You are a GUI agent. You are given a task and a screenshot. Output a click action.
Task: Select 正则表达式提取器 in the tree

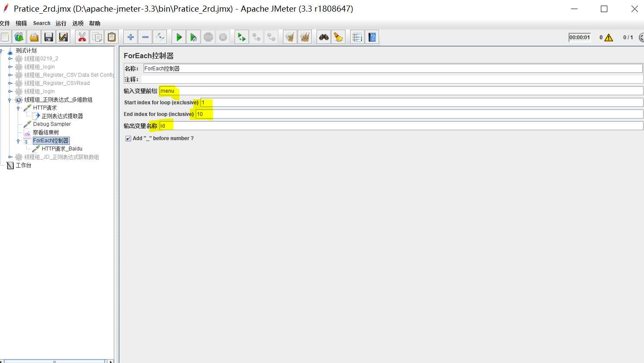click(x=62, y=116)
